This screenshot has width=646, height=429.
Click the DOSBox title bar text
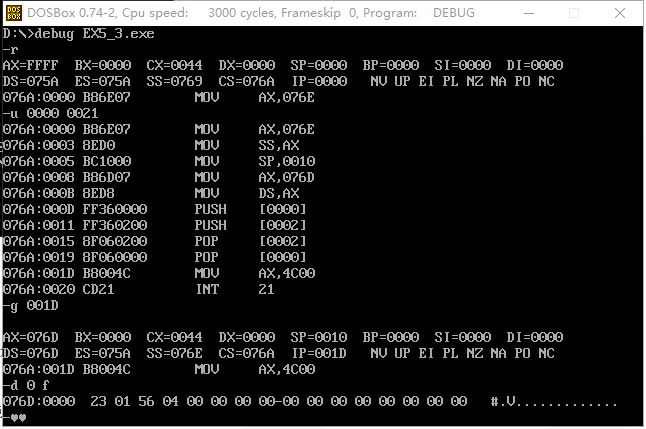[x=251, y=13]
